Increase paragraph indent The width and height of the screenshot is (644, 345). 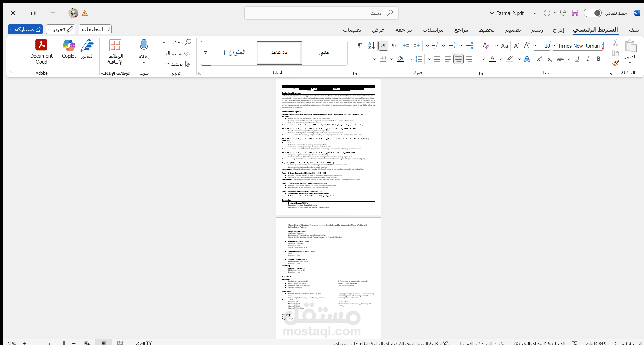click(x=406, y=46)
